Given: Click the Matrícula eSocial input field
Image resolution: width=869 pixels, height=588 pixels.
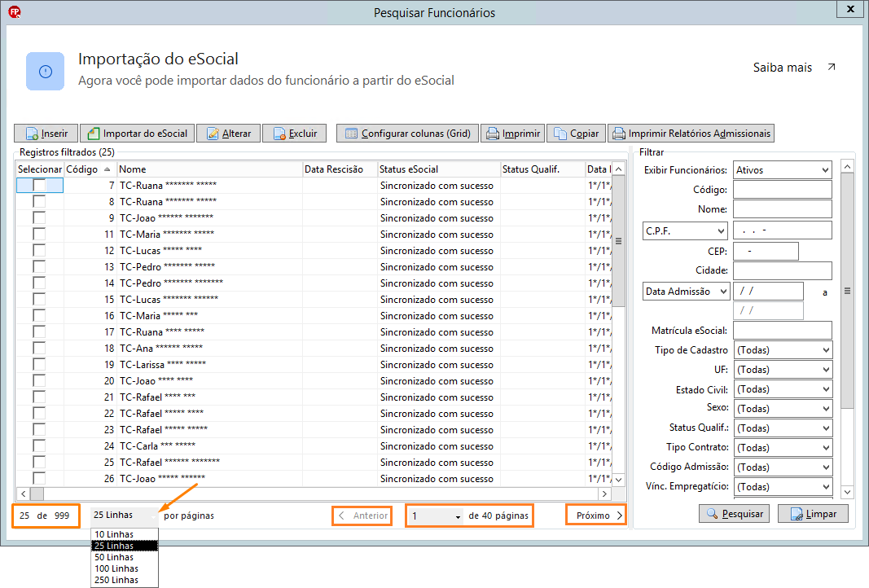Looking at the screenshot, I should coord(783,331).
